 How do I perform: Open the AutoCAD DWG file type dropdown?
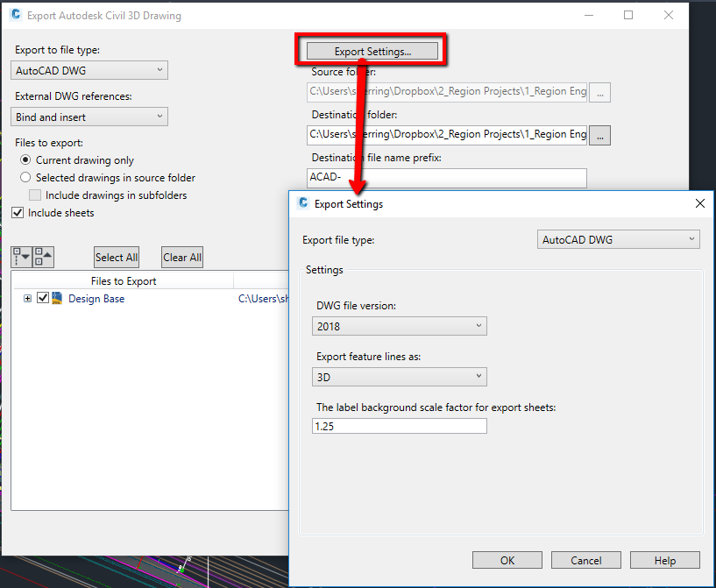(x=88, y=70)
